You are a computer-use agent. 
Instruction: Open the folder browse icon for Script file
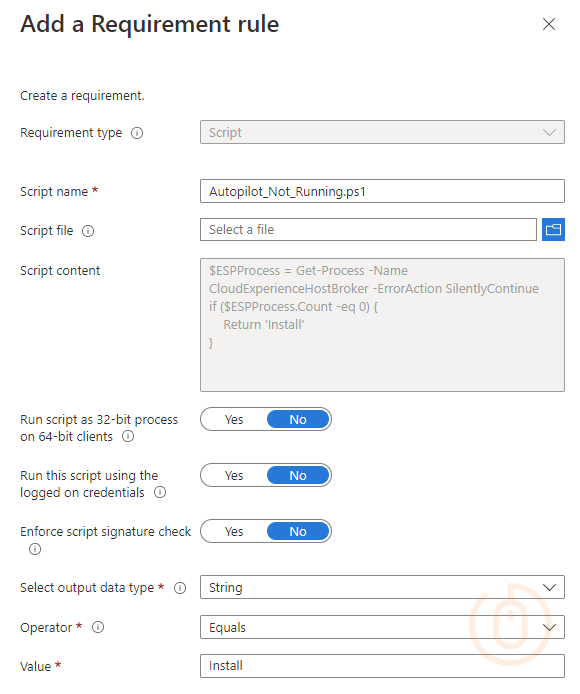[553, 229]
